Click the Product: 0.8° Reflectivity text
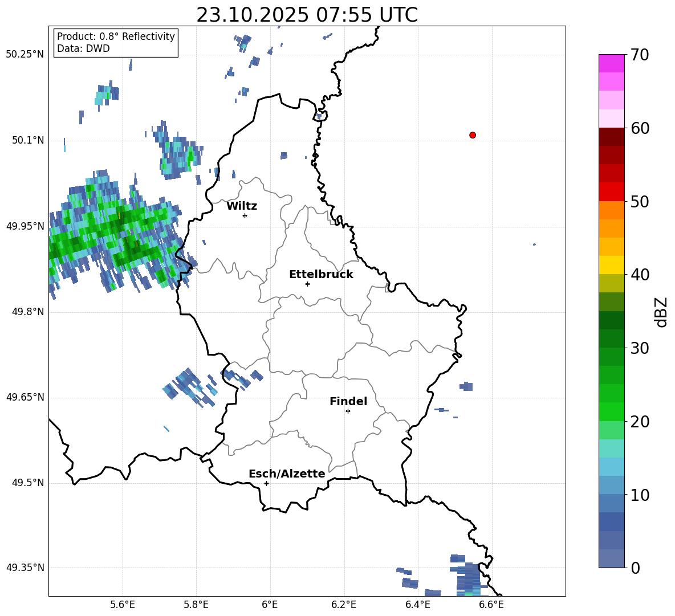 [x=116, y=36]
